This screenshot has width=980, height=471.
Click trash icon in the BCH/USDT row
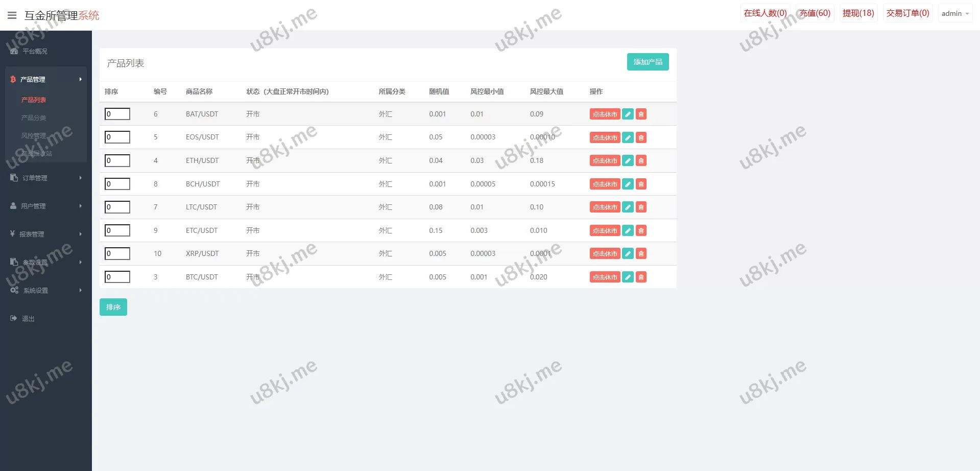click(x=641, y=184)
